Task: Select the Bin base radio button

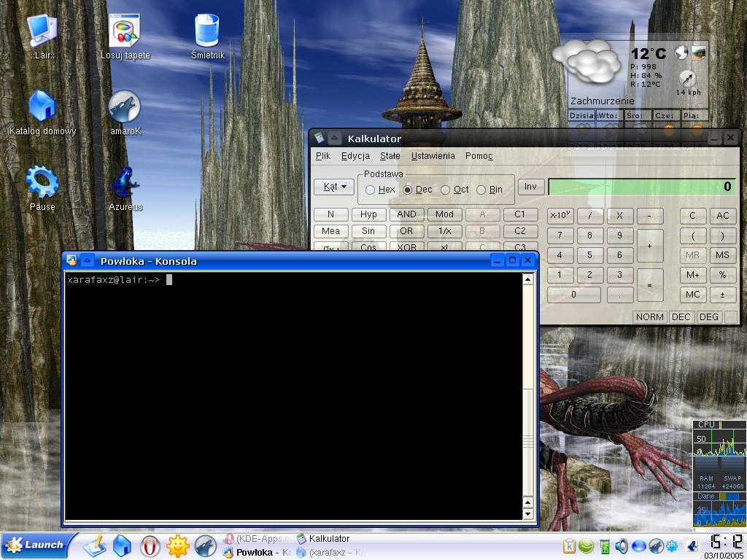Action: (x=481, y=190)
